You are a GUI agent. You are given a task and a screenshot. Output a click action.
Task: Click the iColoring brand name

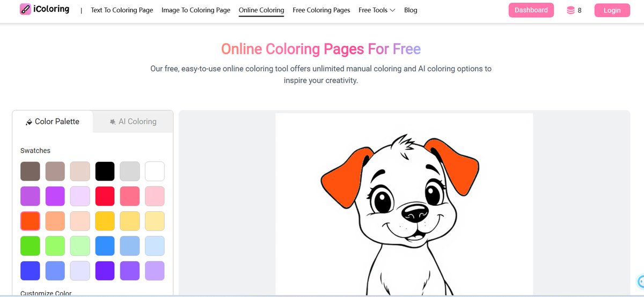(x=53, y=9)
